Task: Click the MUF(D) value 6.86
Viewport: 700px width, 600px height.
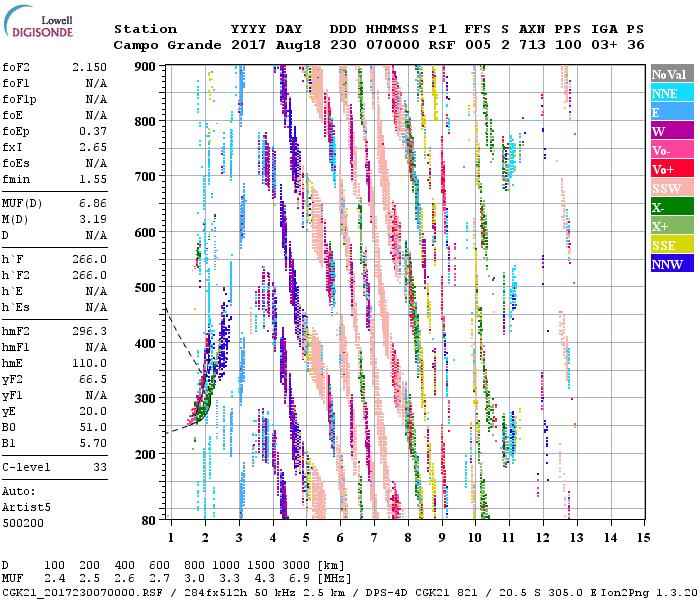Action: (93, 204)
